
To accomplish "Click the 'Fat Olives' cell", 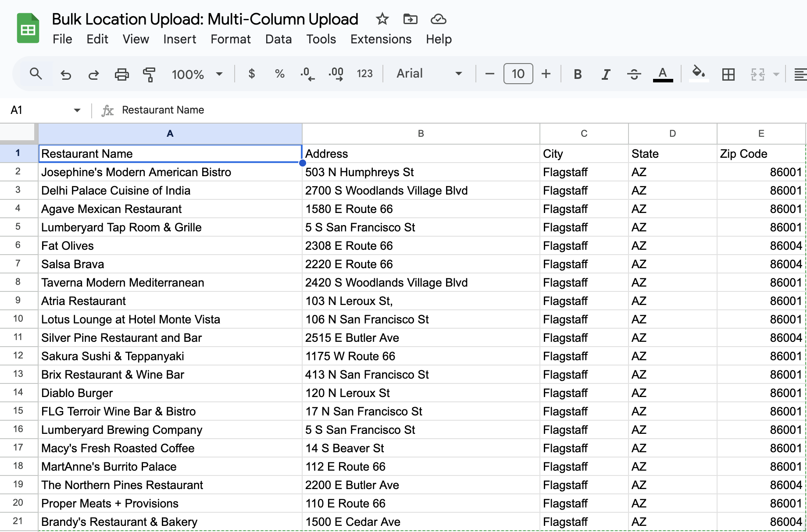I will (x=170, y=246).
